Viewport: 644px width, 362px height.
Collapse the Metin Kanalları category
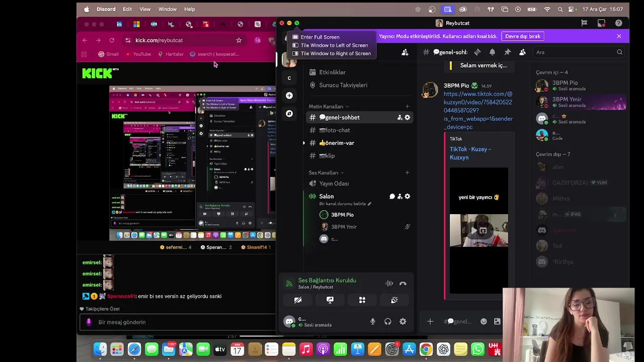(x=329, y=107)
